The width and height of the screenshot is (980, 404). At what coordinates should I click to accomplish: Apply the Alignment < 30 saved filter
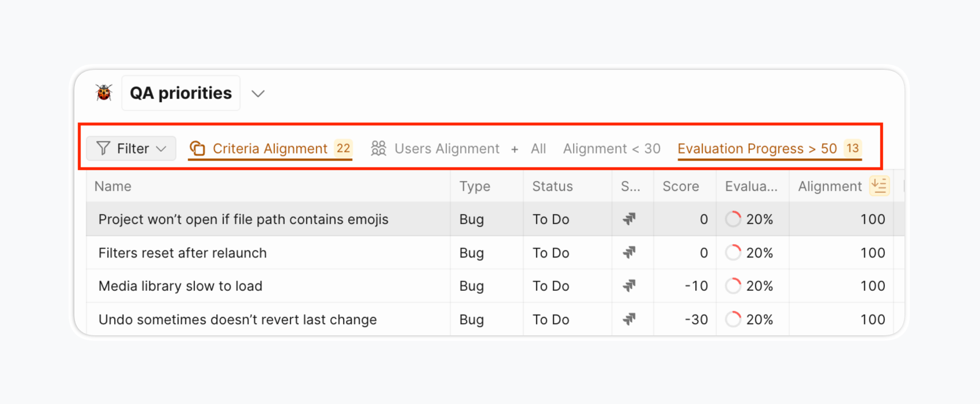pyautogui.click(x=611, y=149)
